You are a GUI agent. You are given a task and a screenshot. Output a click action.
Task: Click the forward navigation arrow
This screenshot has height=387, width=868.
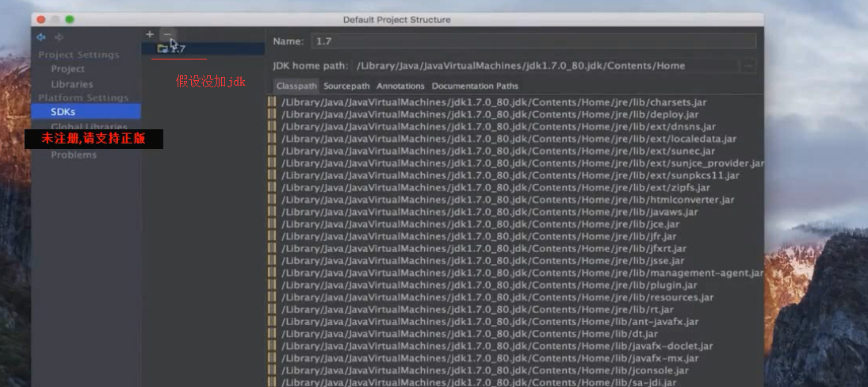coord(59,37)
